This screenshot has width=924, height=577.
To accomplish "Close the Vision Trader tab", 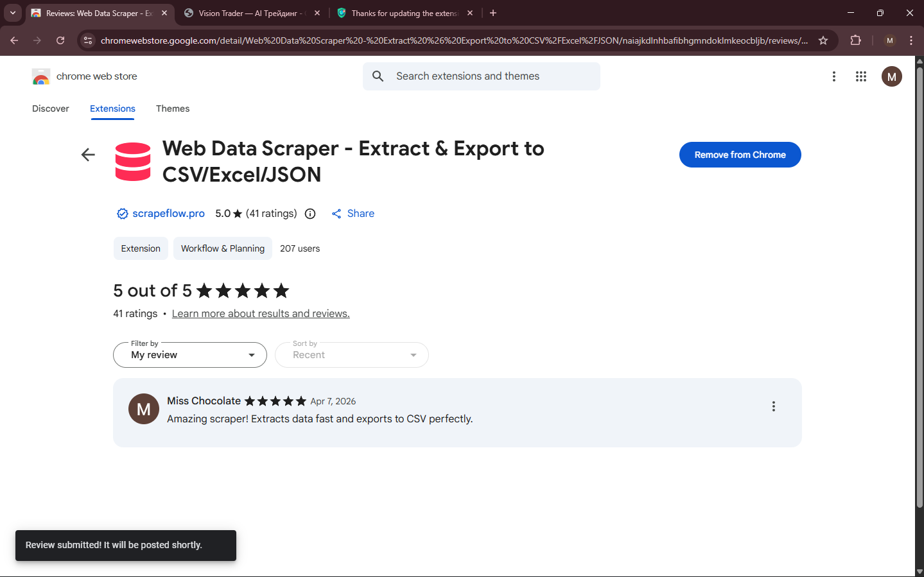I will click(x=317, y=13).
